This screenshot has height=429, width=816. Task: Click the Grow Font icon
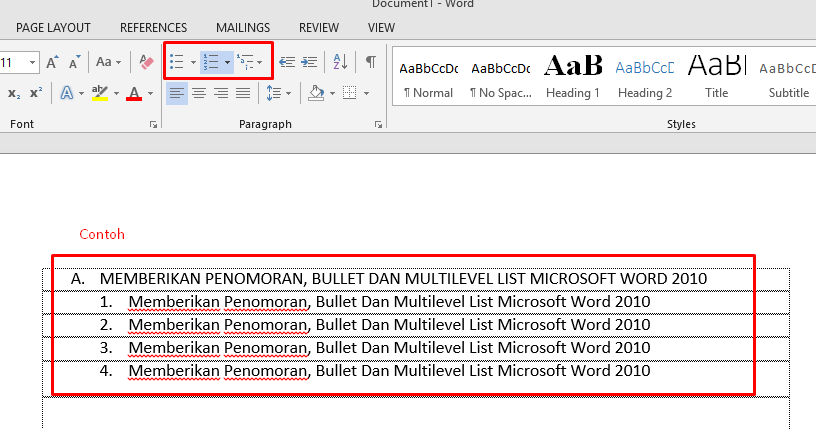click(52, 62)
